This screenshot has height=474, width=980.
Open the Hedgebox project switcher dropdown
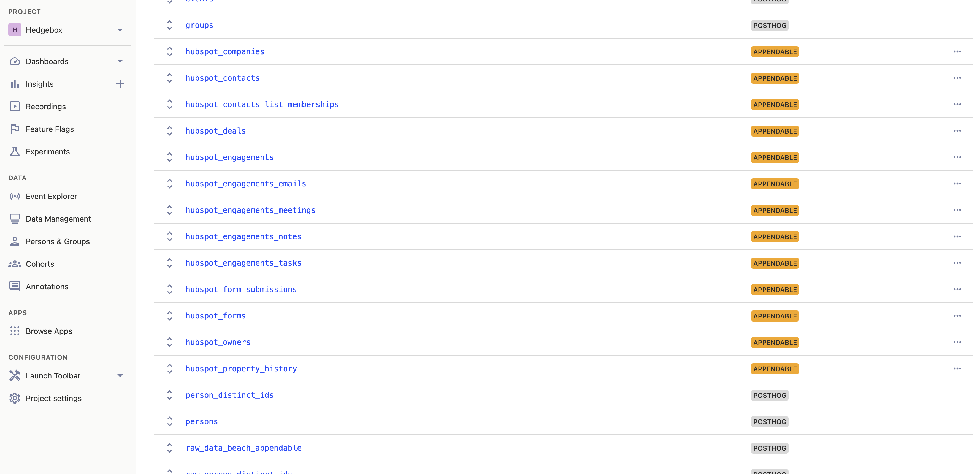(120, 30)
